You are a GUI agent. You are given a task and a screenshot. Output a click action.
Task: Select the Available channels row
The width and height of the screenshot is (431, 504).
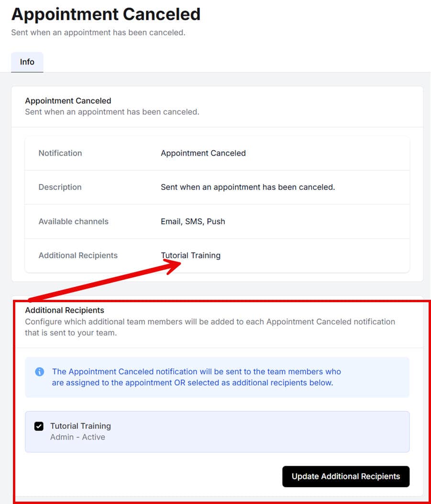pyautogui.click(x=73, y=221)
